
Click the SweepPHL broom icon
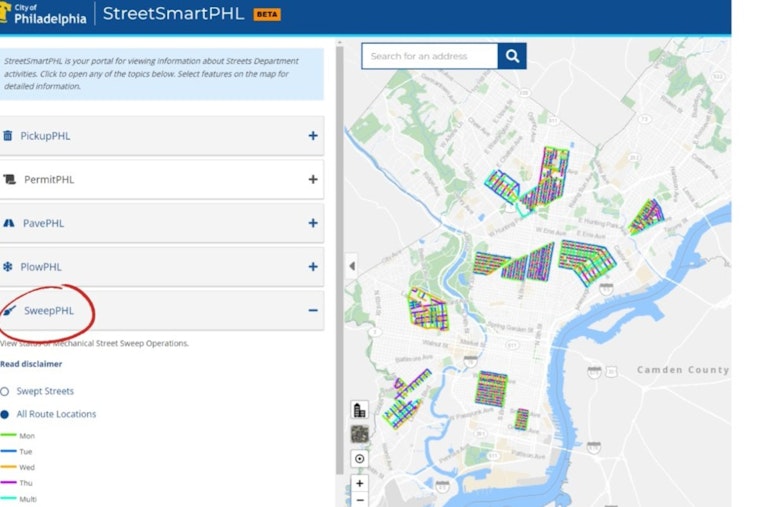click(9, 310)
